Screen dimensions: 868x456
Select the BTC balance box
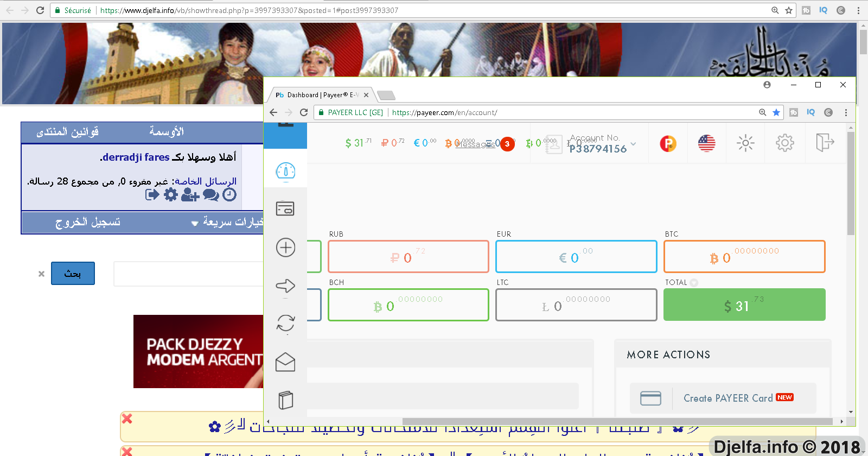click(744, 256)
